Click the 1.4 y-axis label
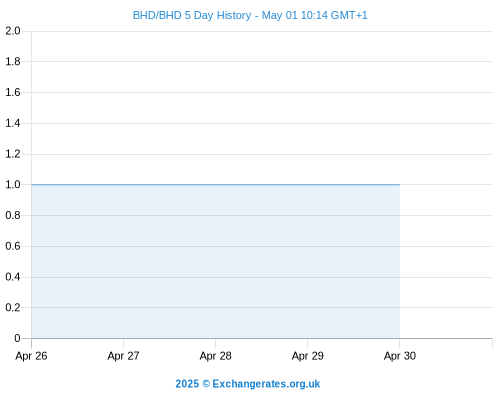Screen dimensions: 495x400 pos(13,123)
